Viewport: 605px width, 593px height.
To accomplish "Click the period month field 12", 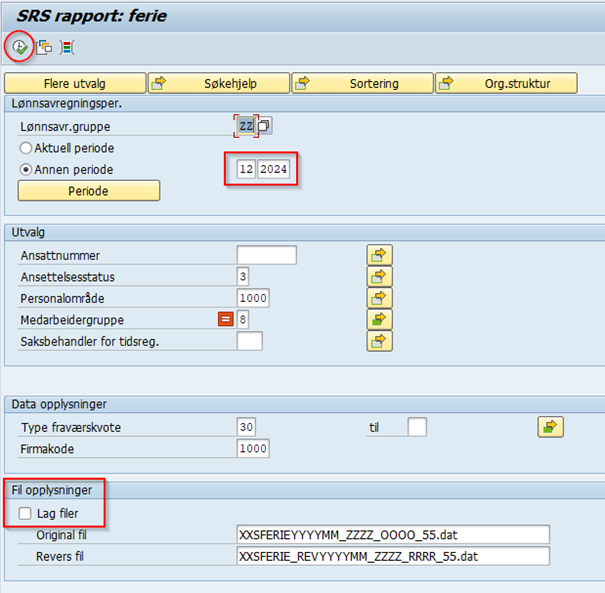I will pos(246,169).
